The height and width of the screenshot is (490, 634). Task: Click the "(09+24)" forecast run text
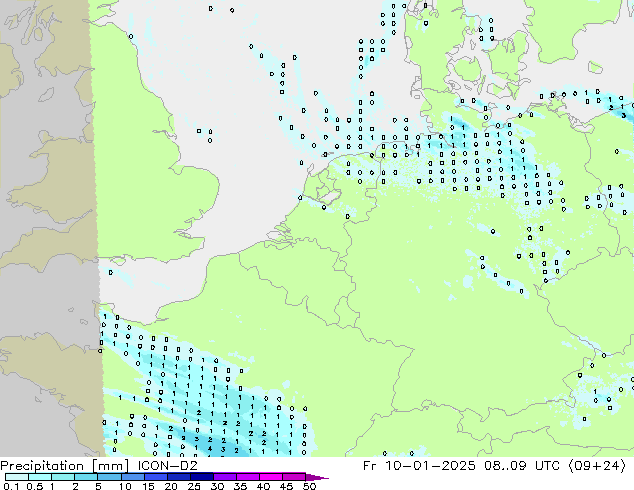click(x=597, y=466)
